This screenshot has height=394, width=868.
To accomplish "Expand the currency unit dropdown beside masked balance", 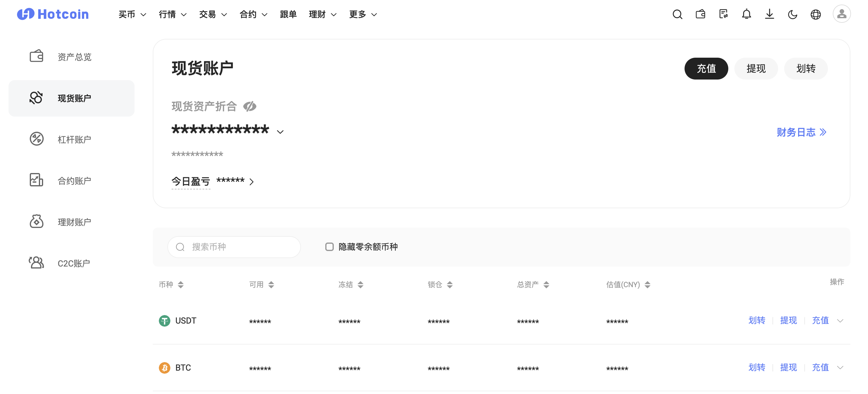I will pos(280,132).
